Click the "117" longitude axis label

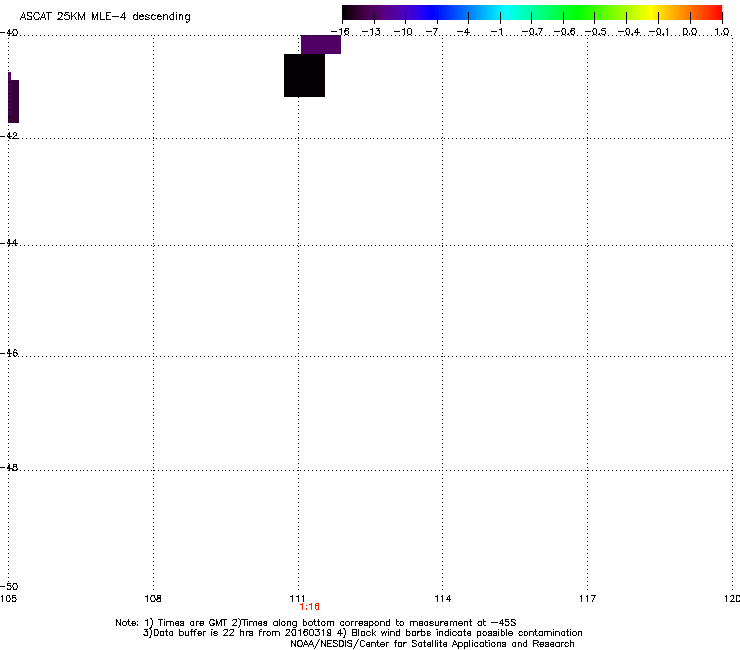(588, 599)
